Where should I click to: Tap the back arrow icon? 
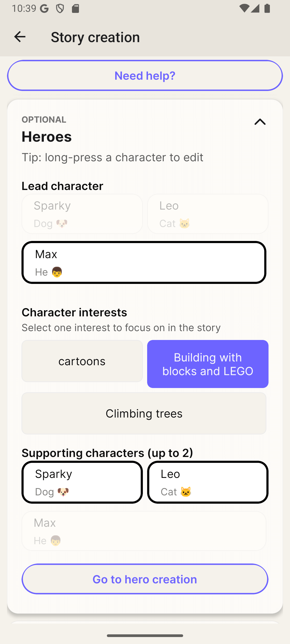coord(20,37)
